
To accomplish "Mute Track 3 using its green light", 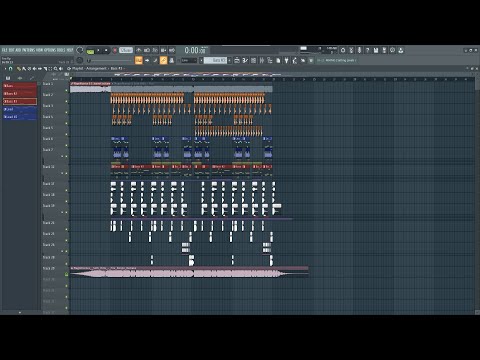I will pos(67,112).
